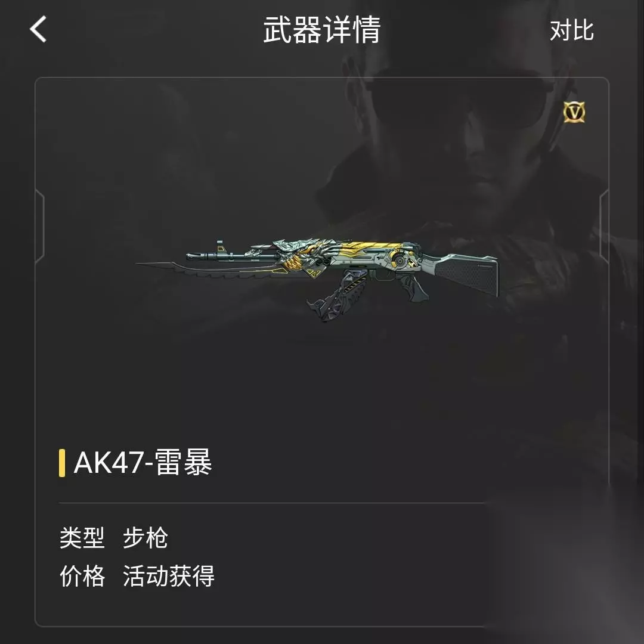Tap the gold V badge icon

coord(574,112)
